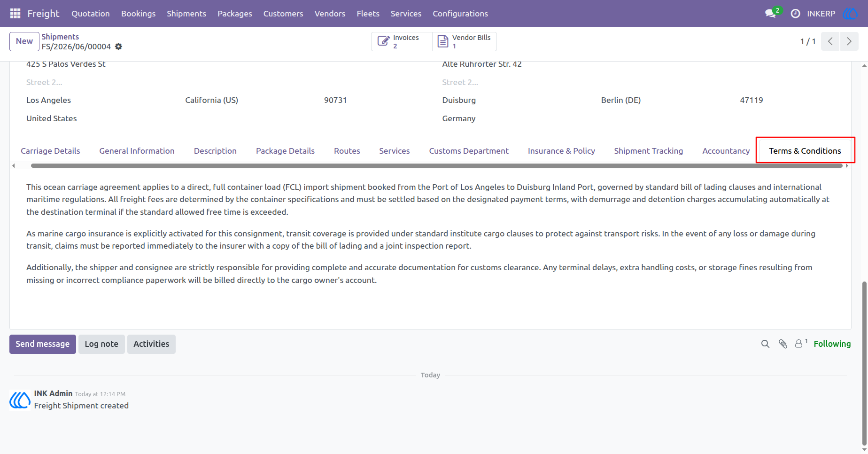Viewport: 868px width, 454px height.
Task: Select the Terms & Conditions tab
Action: click(805, 151)
